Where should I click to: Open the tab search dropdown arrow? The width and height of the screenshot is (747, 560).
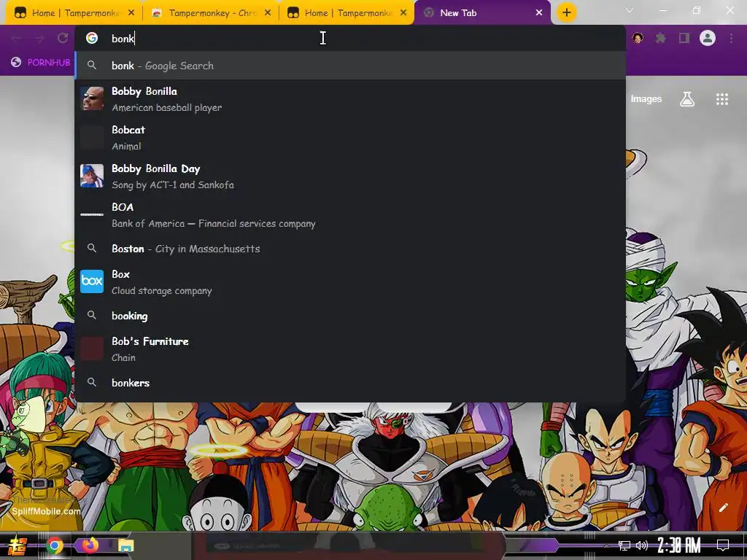(x=630, y=10)
